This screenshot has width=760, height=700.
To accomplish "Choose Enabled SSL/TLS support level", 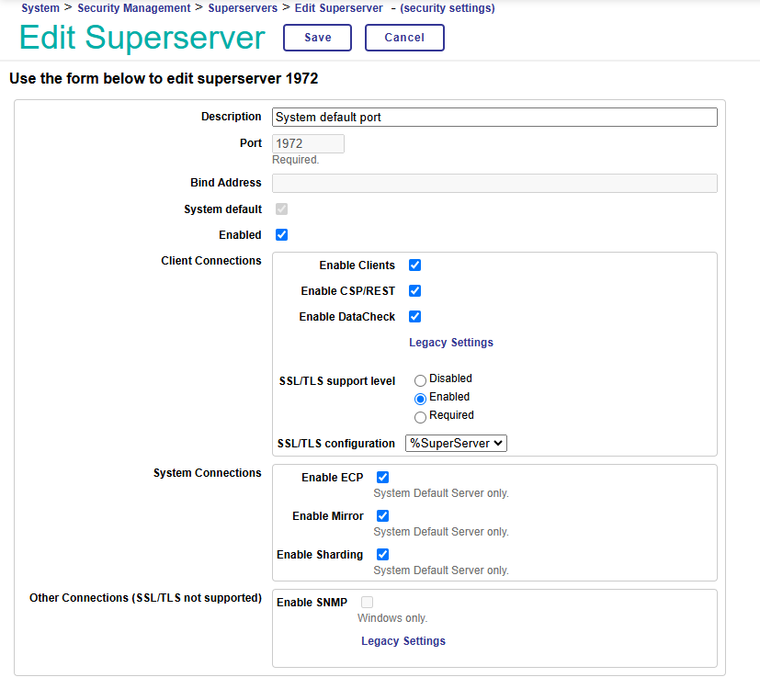I will [420, 399].
